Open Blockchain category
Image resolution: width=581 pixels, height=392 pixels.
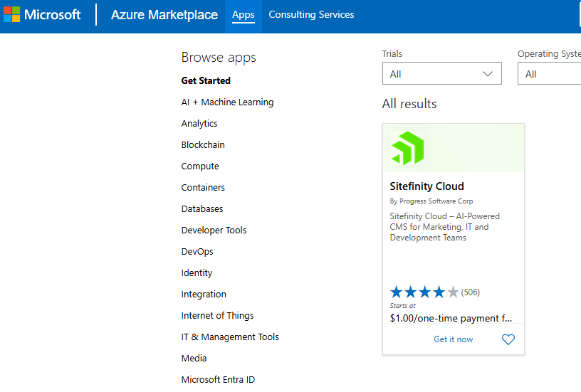coord(203,144)
